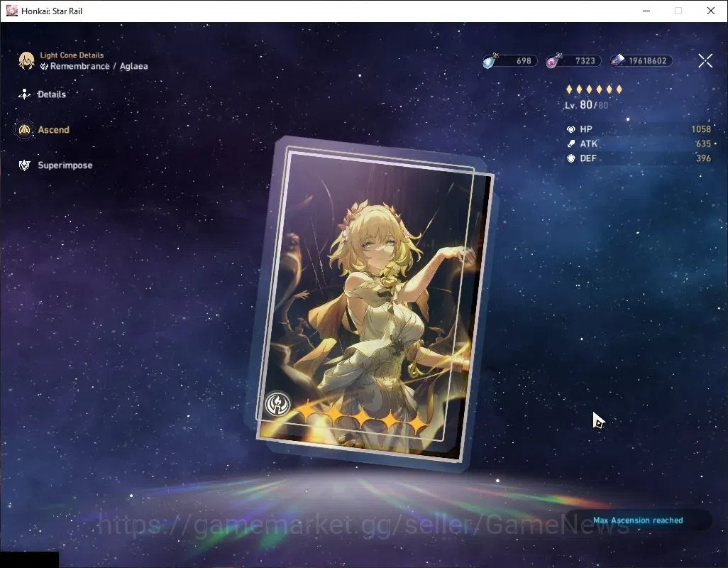Click the Light Cone Details heading
This screenshot has height=568, width=728.
coord(72,55)
